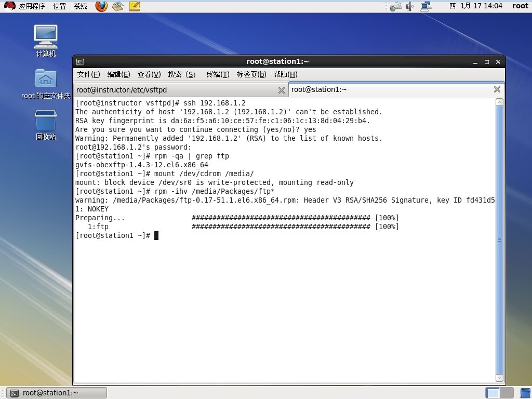Open the 标签页(b) menu
This screenshot has width=532, height=399.
(x=251, y=74)
